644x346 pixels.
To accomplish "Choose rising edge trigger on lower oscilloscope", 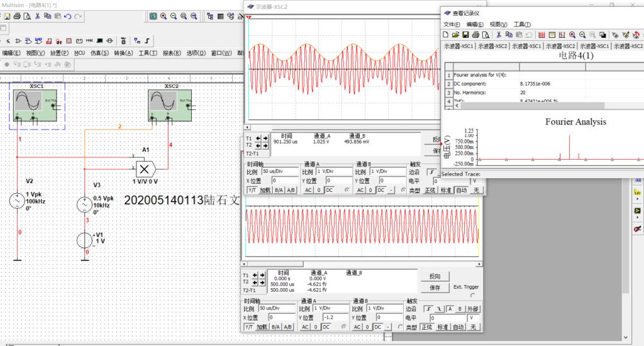I will pos(428,309).
